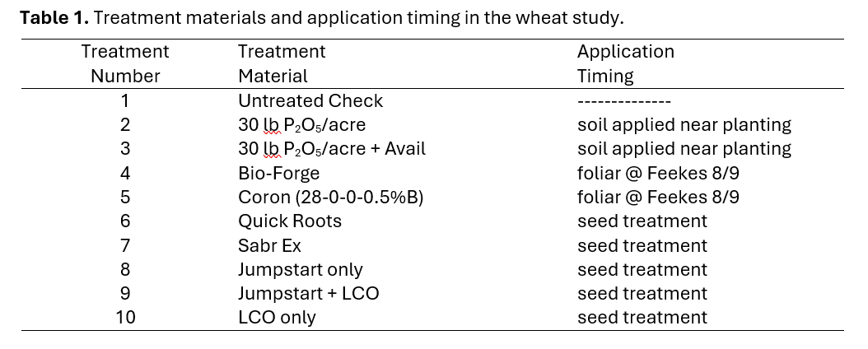Click the "30 lb P2O5/acre + Avail" cell
This screenshot has width=868, height=349.
[x=332, y=149]
